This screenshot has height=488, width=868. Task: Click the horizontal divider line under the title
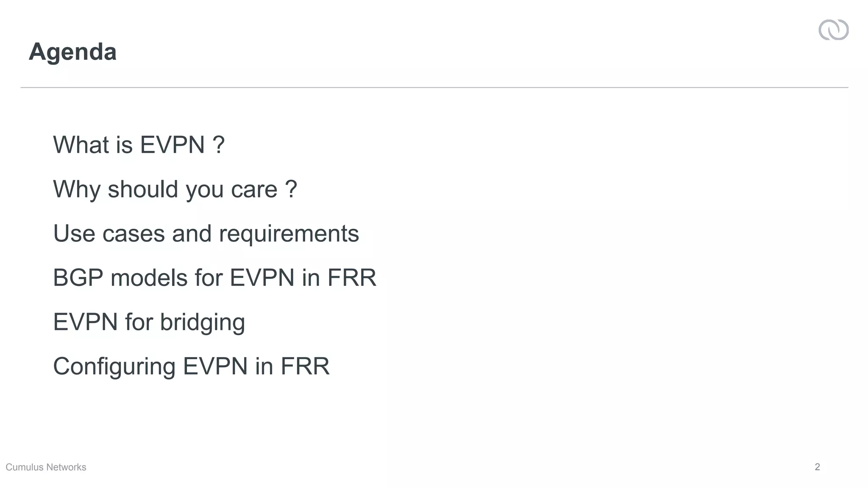coord(434,87)
